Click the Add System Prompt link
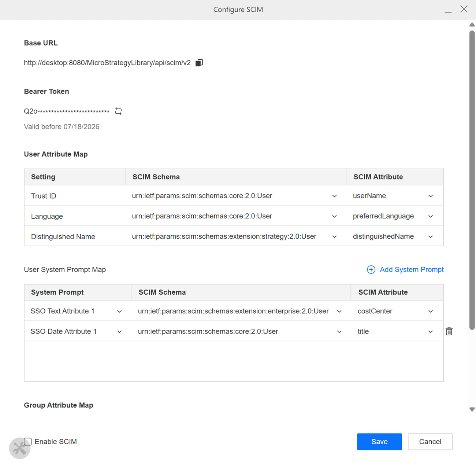Screen dimensions: 476x468 point(411,270)
